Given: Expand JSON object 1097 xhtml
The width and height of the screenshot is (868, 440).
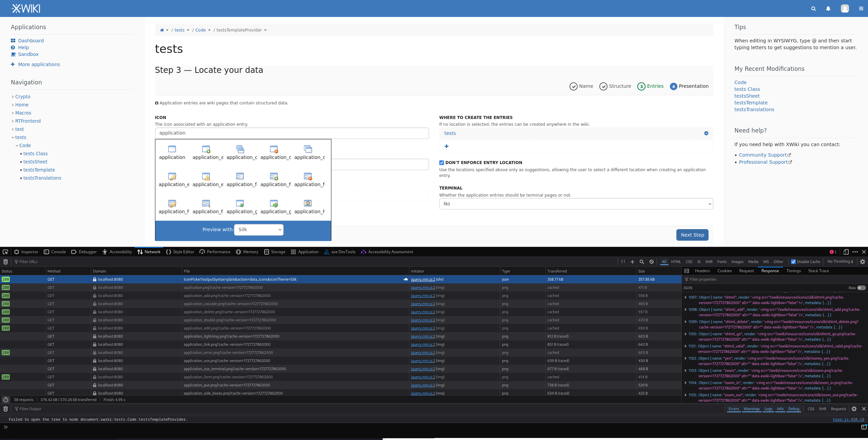Looking at the screenshot, I should pyautogui.click(x=686, y=297).
